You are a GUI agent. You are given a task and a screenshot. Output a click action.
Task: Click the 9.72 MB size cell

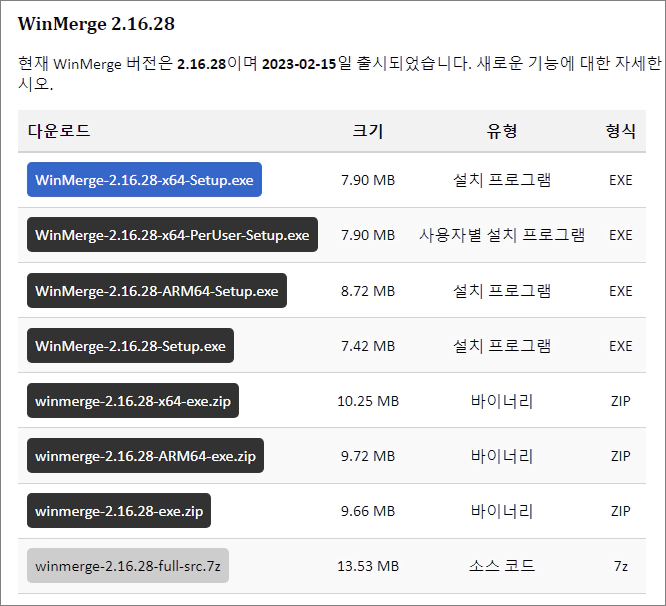(368, 456)
